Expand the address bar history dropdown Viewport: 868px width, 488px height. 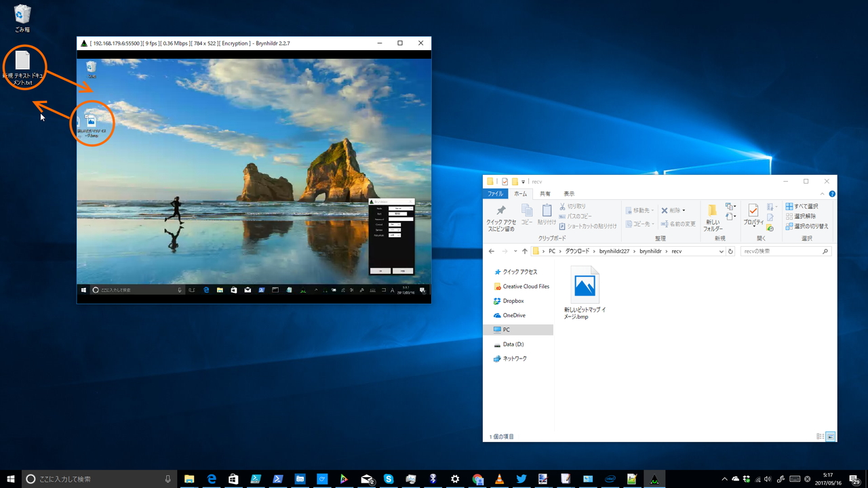pyautogui.click(x=721, y=251)
